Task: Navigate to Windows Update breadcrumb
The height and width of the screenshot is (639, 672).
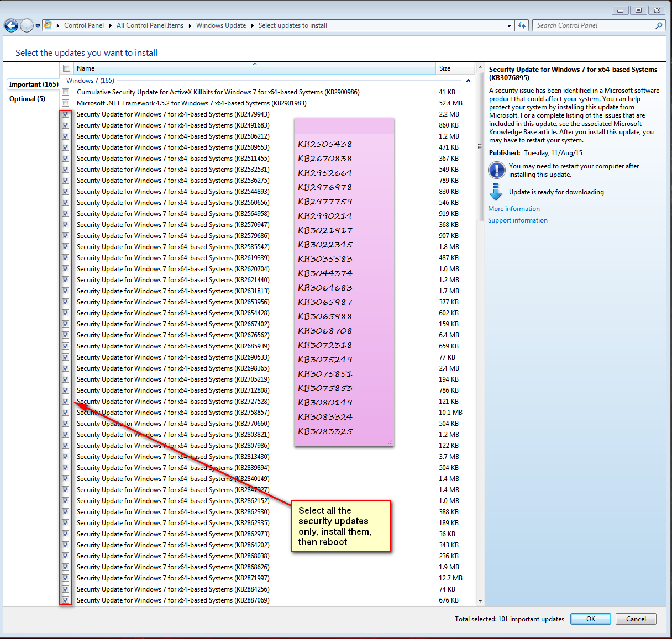Action: point(221,25)
